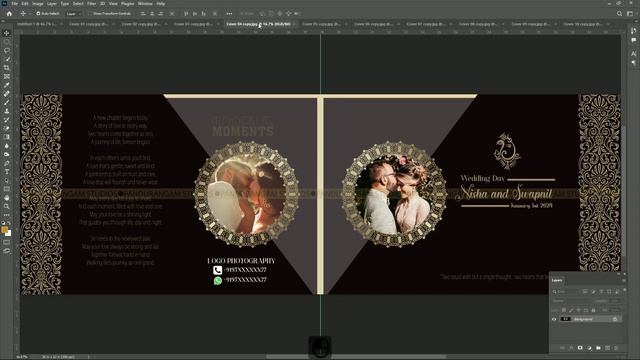The image size is (640, 360).
Task: Create new group folder button
Action: tap(598, 348)
